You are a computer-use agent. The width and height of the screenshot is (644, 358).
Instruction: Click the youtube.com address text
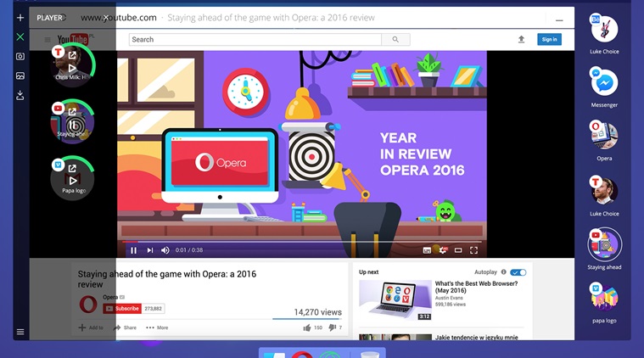pyautogui.click(x=119, y=18)
